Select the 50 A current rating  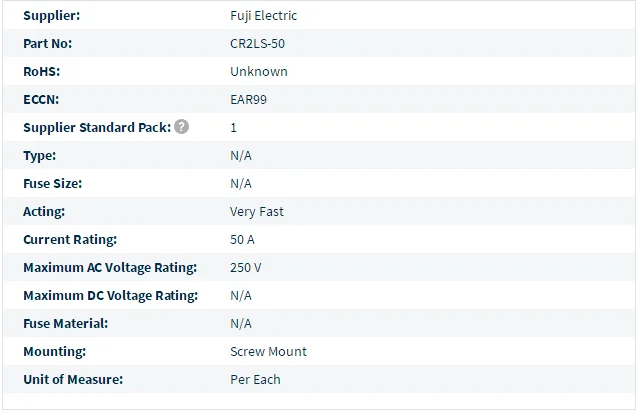click(243, 240)
